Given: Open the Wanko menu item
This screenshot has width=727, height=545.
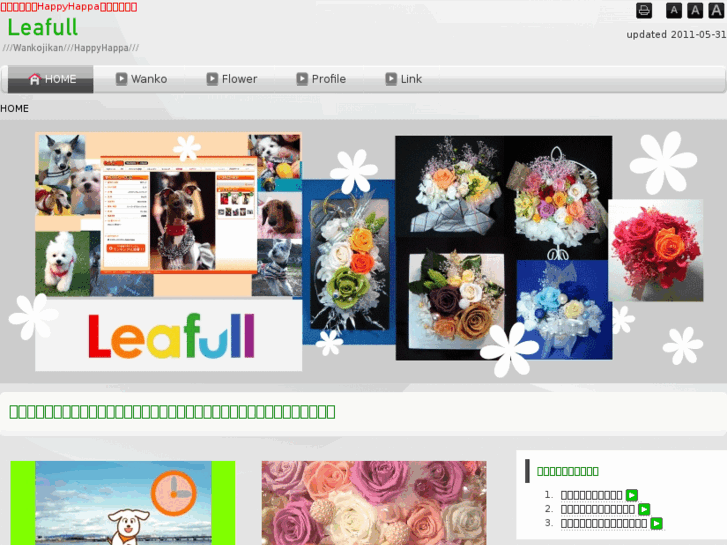Looking at the screenshot, I should click(x=141, y=79).
